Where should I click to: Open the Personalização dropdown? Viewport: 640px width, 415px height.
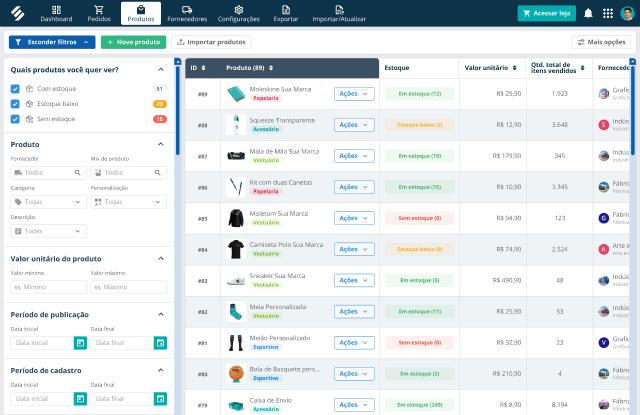[x=129, y=202]
